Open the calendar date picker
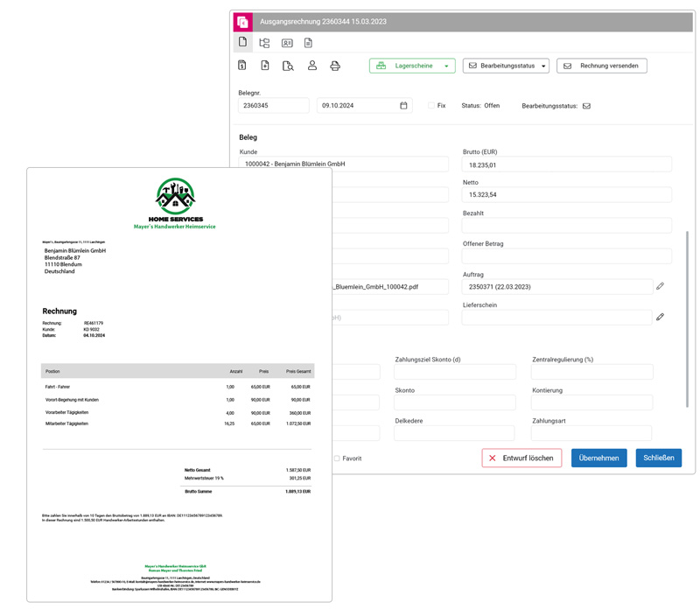Image resolution: width=700 pixels, height=609 pixels. coord(403,106)
